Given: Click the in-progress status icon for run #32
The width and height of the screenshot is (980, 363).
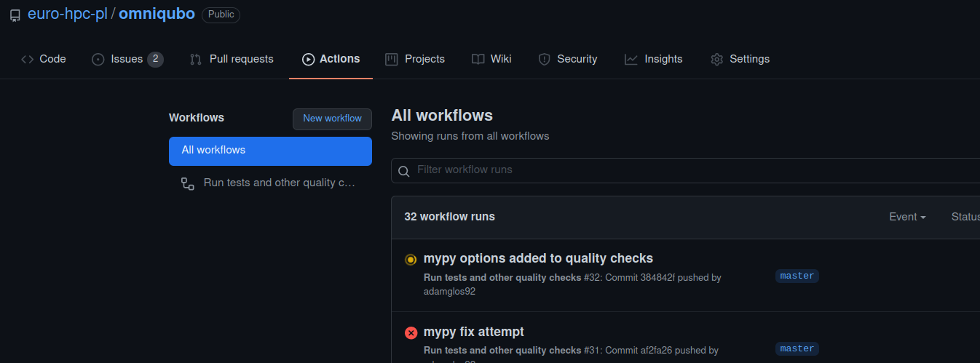Looking at the screenshot, I should pos(411,260).
